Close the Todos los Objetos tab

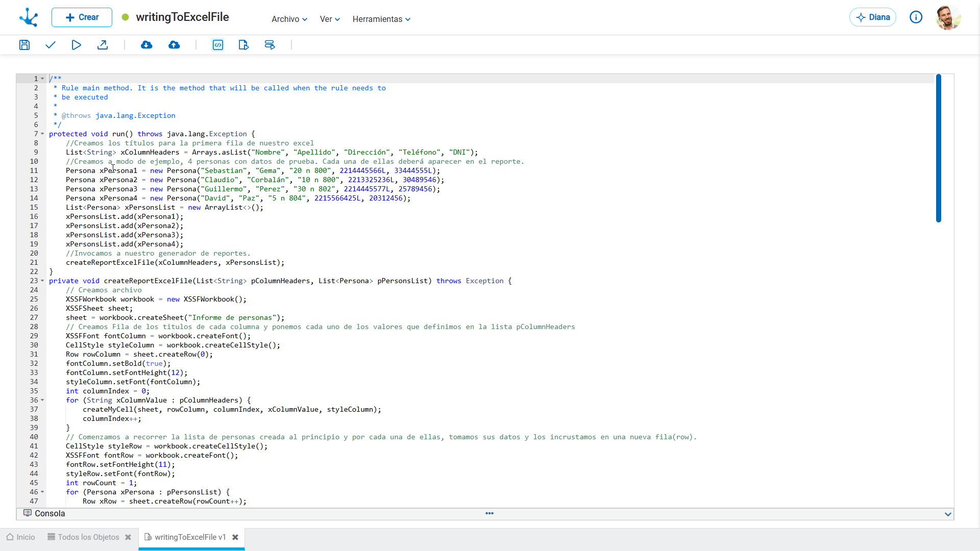click(x=128, y=537)
